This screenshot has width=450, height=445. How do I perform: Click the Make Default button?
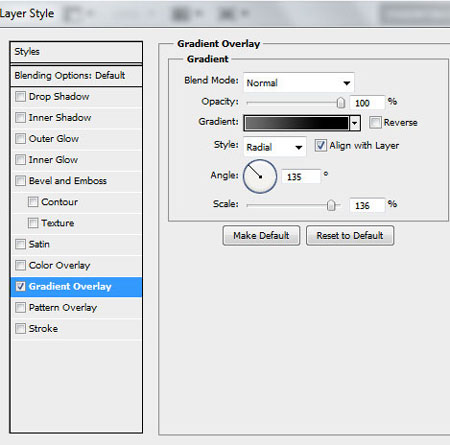[261, 236]
